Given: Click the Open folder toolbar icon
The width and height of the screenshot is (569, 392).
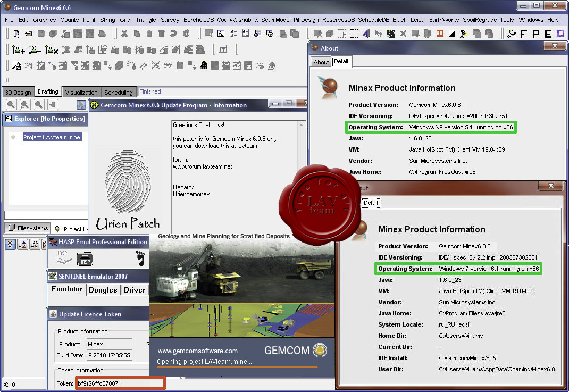Looking at the screenshot, I should click(x=29, y=34).
